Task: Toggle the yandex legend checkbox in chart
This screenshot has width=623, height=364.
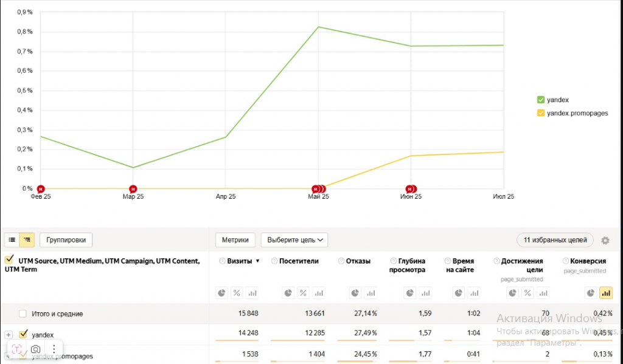Action: (x=540, y=100)
